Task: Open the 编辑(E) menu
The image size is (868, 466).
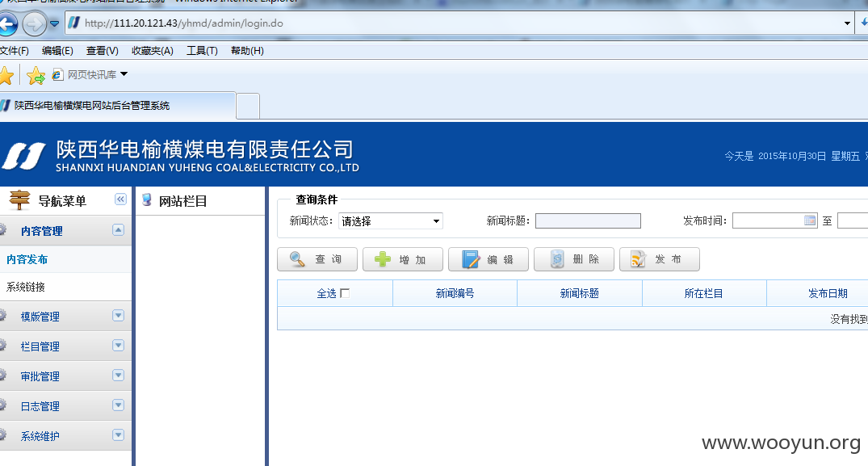Action: coord(57,51)
